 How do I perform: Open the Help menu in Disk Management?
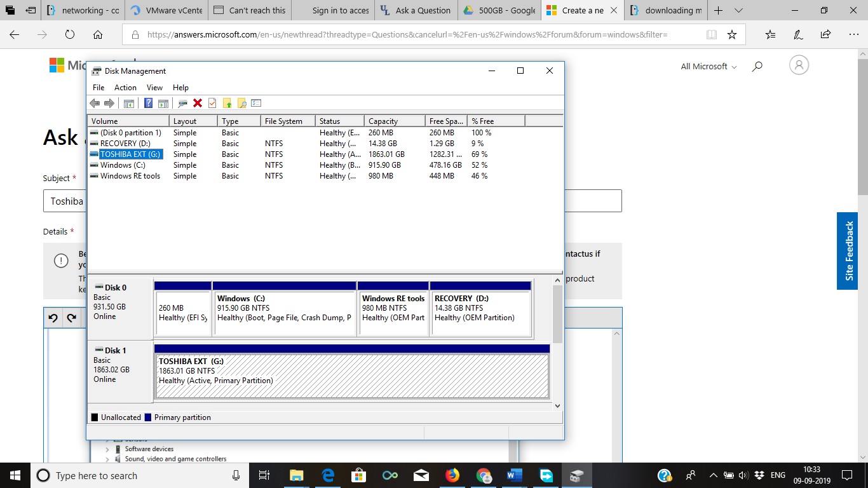180,88
